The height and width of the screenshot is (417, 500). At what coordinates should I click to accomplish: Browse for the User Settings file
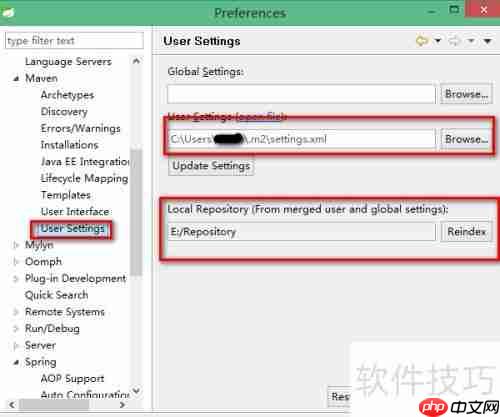[466, 139]
